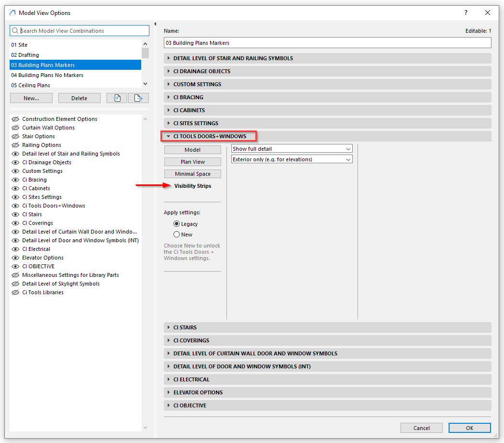Click the OK button
Image resolution: width=504 pixels, height=443 pixels.
469,428
